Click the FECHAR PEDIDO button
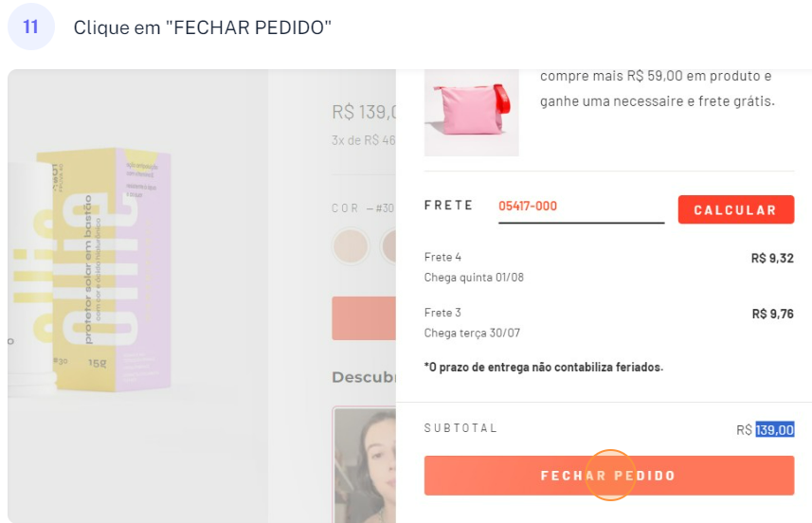 pos(608,475)
